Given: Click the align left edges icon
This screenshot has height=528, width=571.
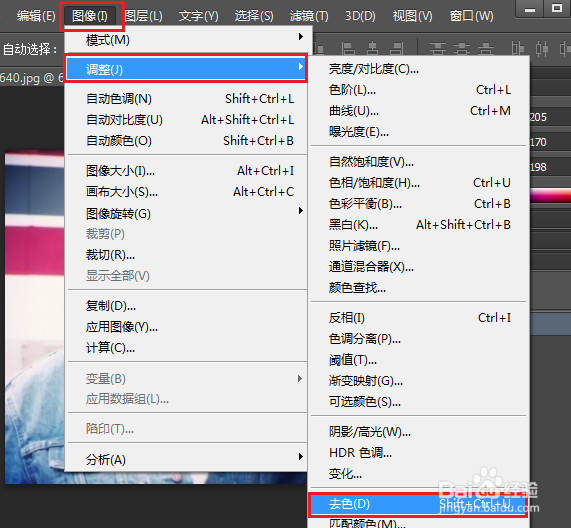Looking at the screenshot, I should point(348,48).
